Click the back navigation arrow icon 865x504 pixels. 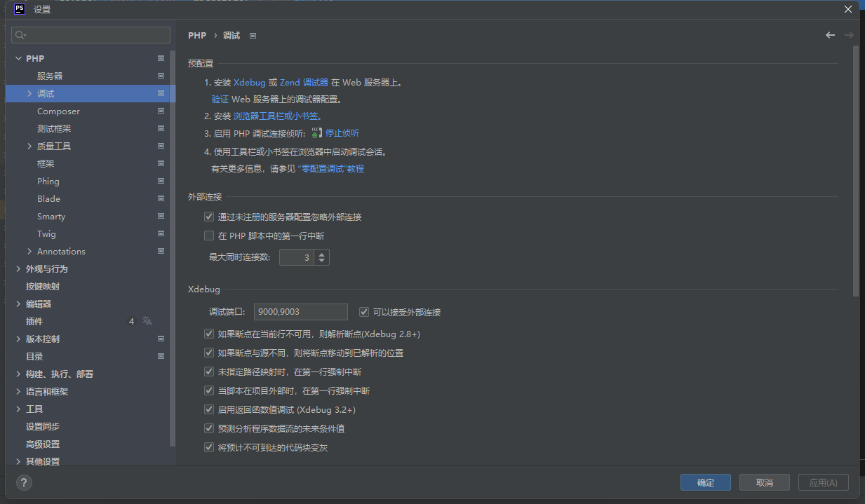[830, 35]
